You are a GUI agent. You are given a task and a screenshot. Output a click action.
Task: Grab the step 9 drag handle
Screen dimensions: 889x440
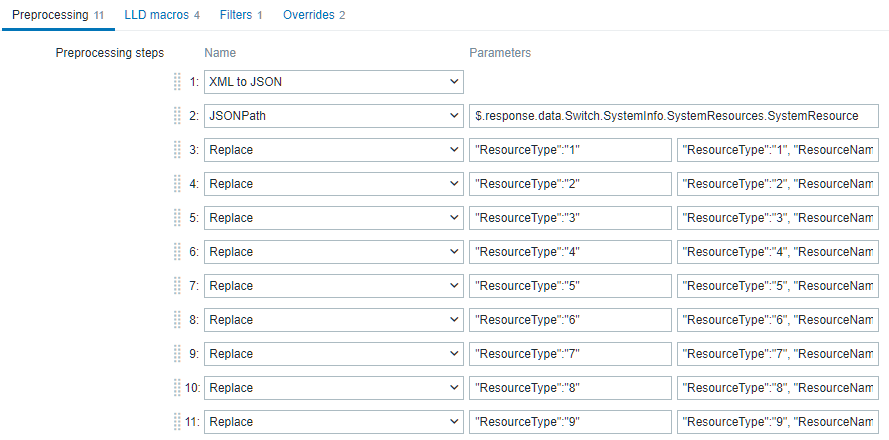click(x=178, y=354)
